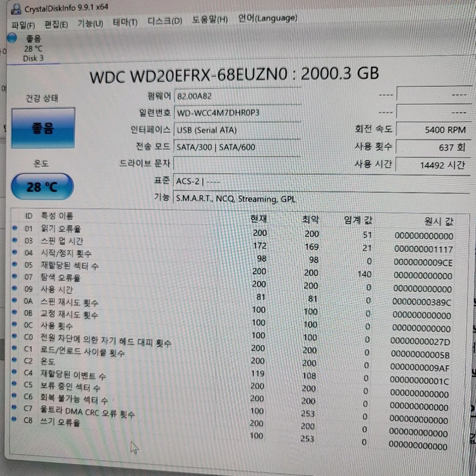Viewport: 476px width, 476px height.
Task: Click the 표준 field showing ACS-2
Action: point(322,182)
